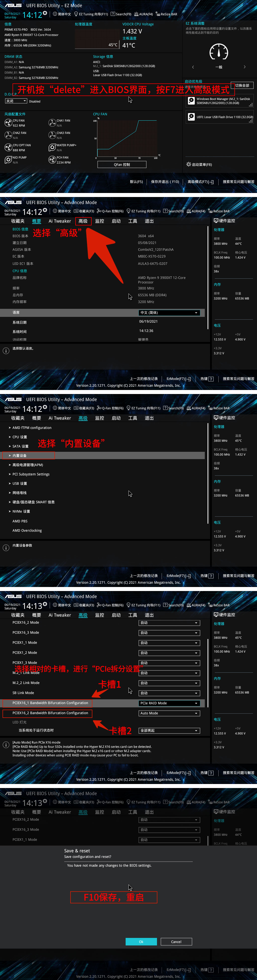This screenshot has height=980, width=257.
Task: Switch to 退出 tab in PCIe bifurcation screen
Action: (149, 615)
